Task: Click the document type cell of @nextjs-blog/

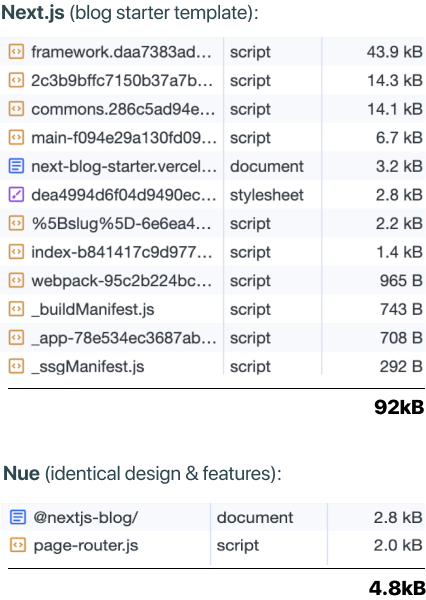Action: (x=255, y=518)
